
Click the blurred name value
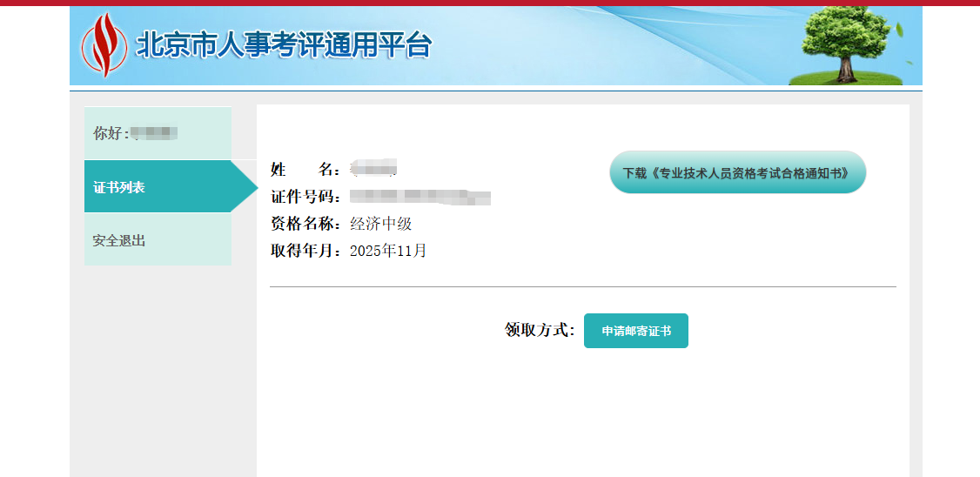pyautogui.click(x=373, y=167)
